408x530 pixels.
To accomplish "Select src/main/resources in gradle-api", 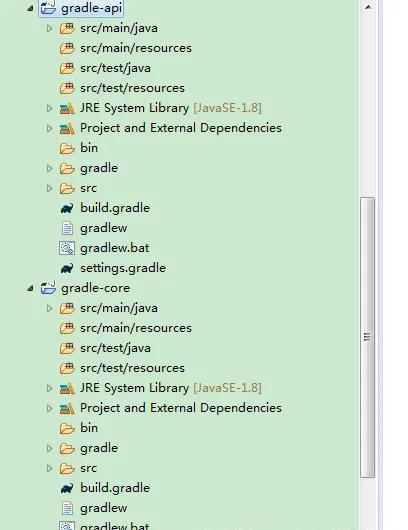I will (136, 48).
